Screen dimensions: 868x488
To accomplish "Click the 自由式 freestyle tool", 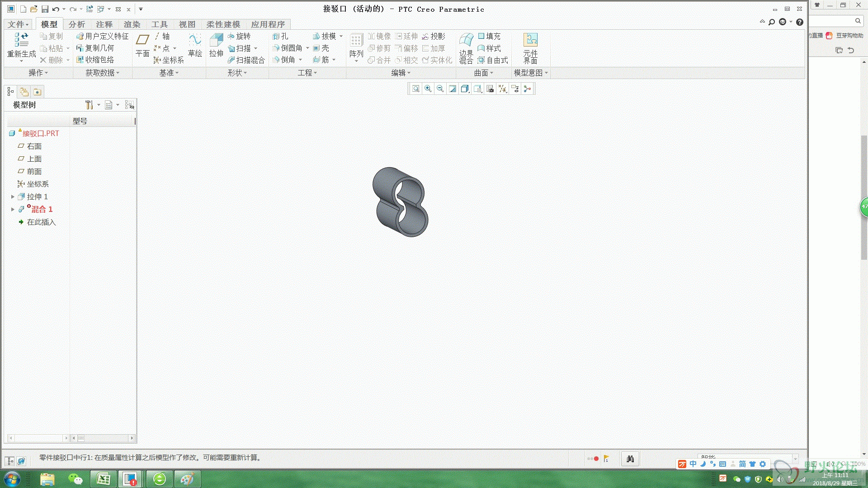I will (493, 60).
